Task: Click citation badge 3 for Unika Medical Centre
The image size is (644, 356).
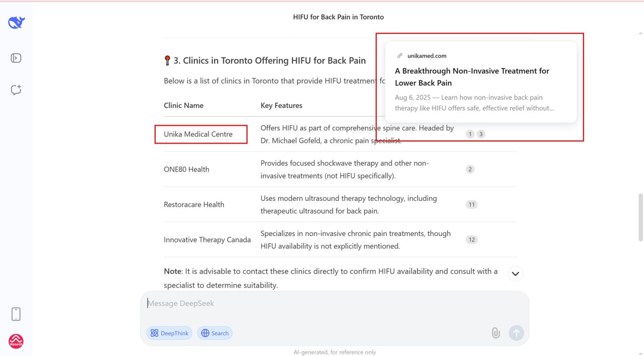Action: 481,133
